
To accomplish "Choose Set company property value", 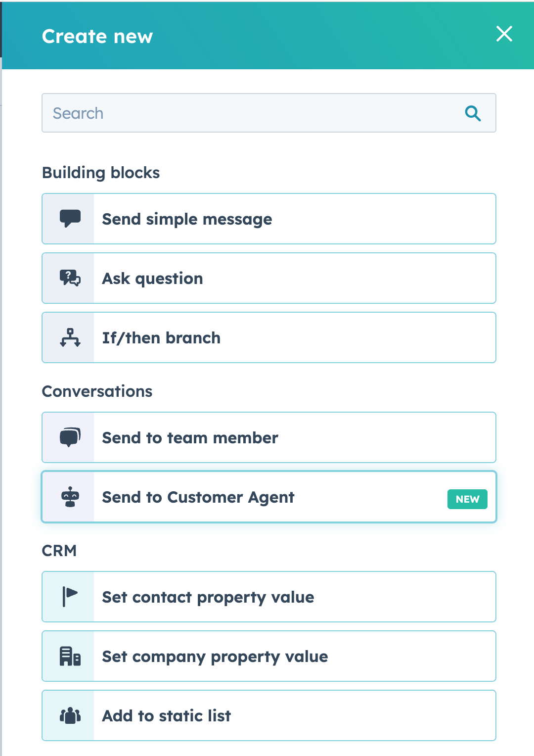I will pos(269,656).
